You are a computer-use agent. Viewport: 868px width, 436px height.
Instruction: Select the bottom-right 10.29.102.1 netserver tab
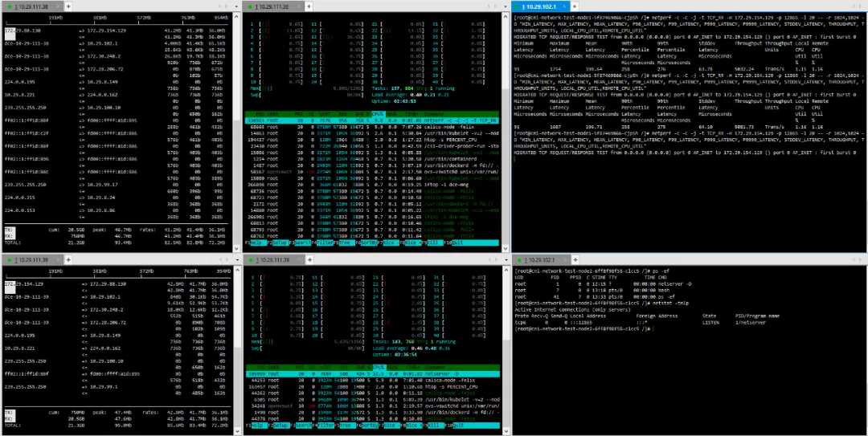tap(542, 259)
